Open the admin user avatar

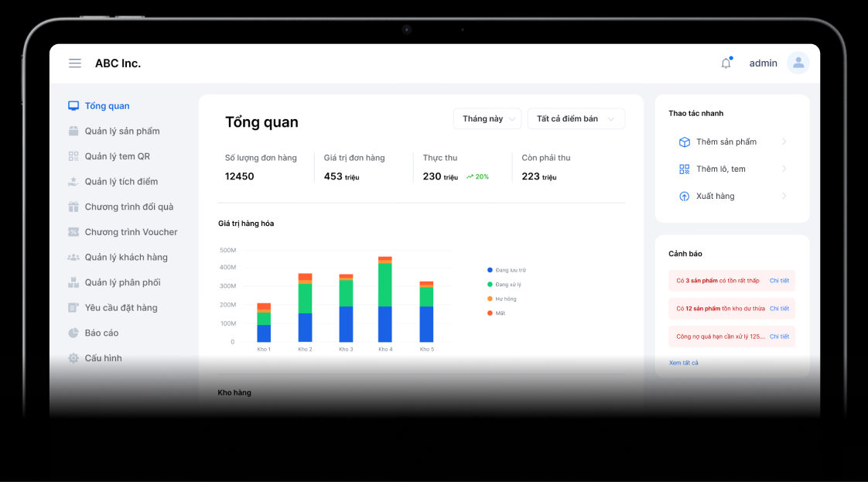(798, 63)
